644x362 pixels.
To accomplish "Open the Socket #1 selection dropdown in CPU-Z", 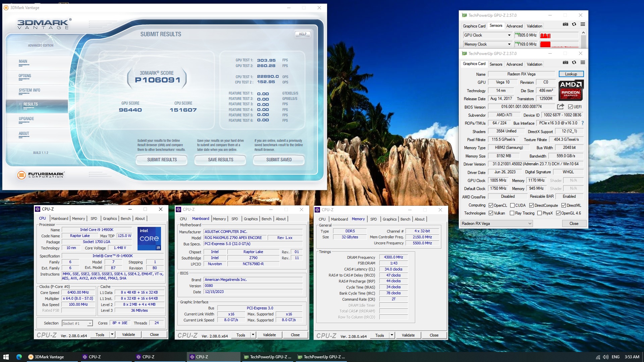I will 77,323.
